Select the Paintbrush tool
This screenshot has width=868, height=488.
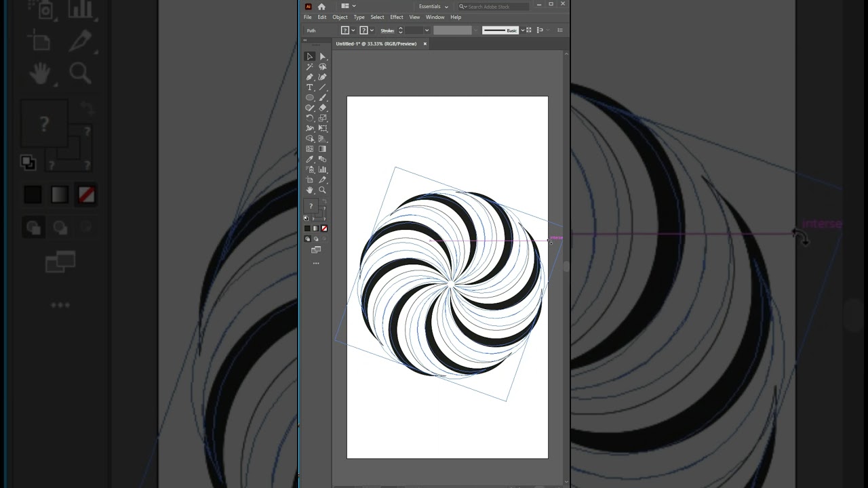323,98
